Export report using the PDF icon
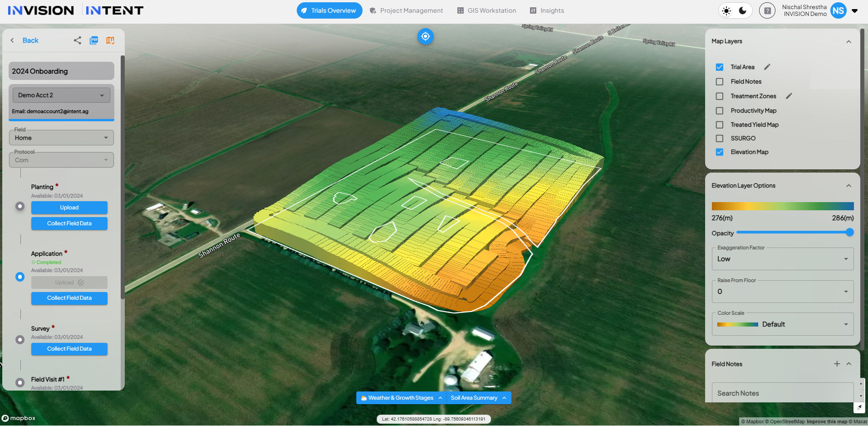 pos(94,40)
